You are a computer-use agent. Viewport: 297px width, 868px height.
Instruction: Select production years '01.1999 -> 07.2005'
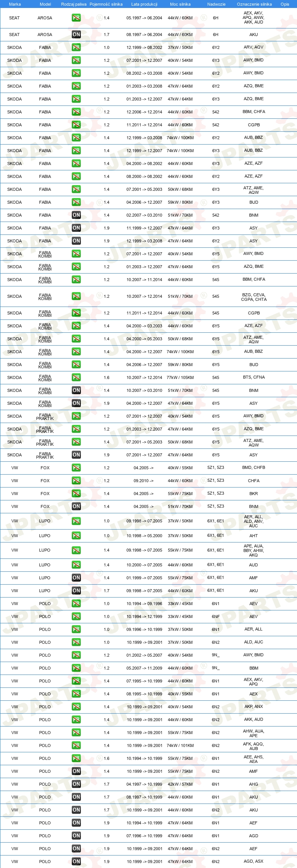tap(144, 578)
